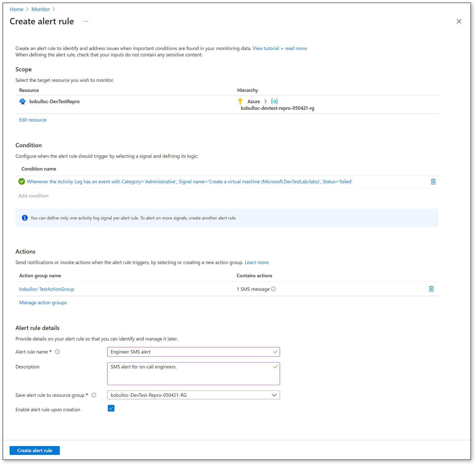
Task: Click the Alert rule details heading
Action: click(37, 328)
